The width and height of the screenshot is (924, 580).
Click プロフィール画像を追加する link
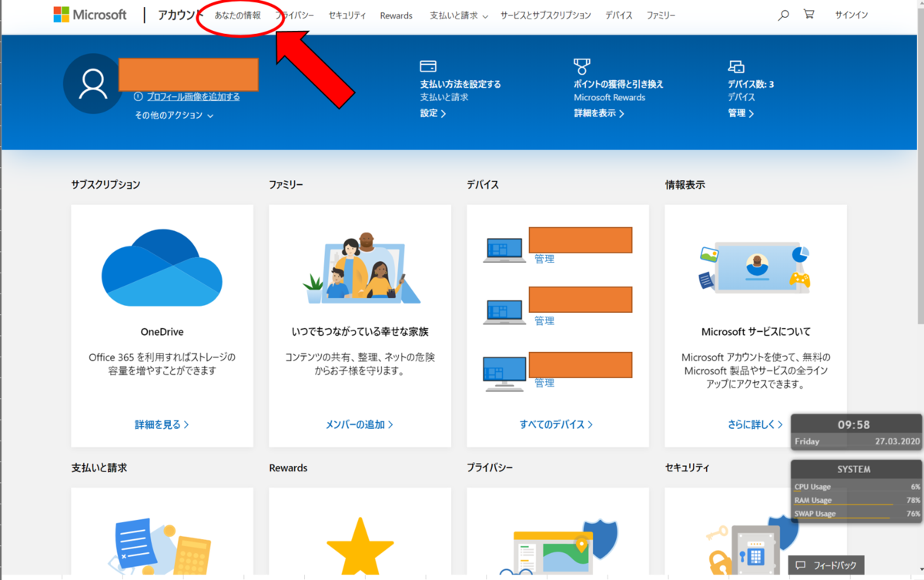pyautogui.click(x=193, y=97)
